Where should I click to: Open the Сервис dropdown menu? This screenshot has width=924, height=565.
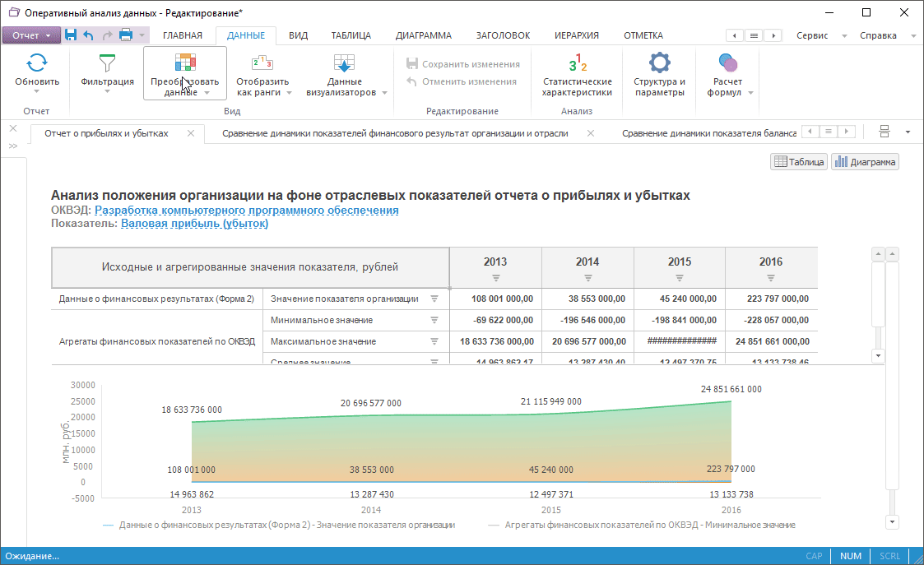click(x=811, y=35)
